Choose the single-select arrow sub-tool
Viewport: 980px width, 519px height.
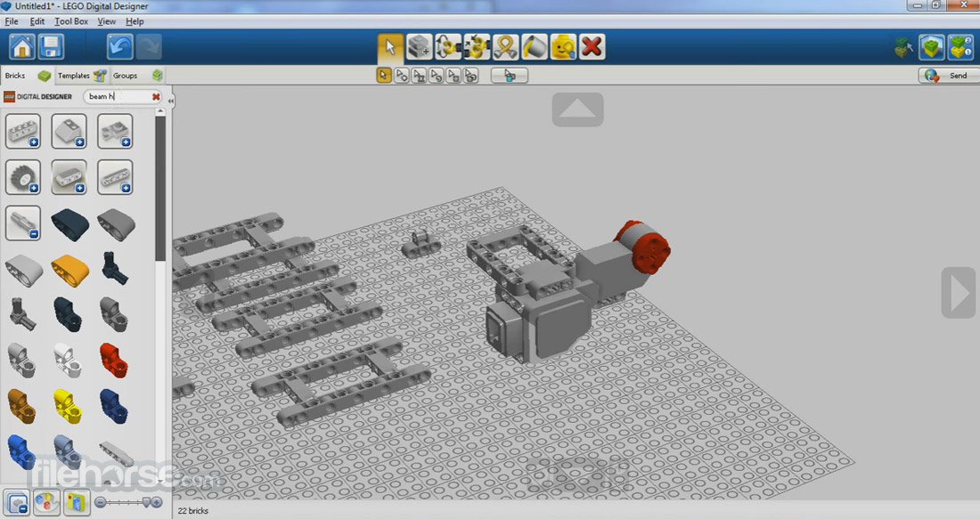tap(384, 76)
